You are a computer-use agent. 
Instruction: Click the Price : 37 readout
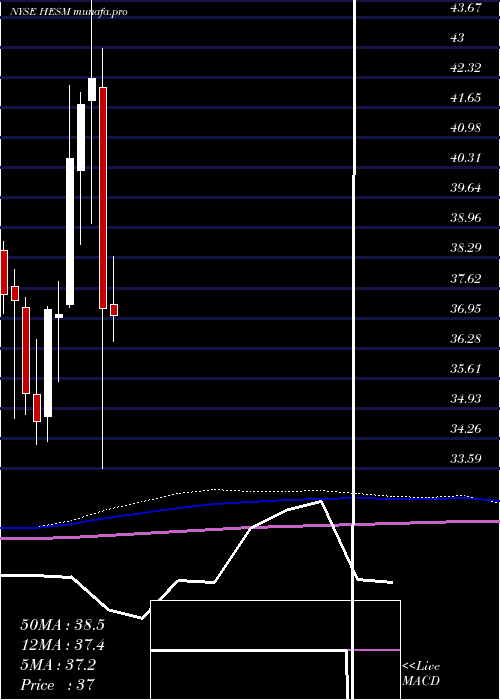pos(58,684)
